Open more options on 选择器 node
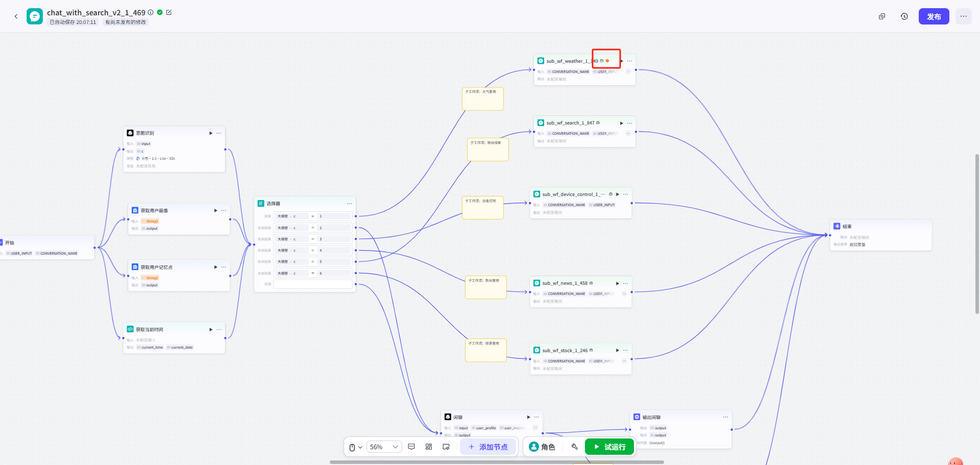 click(350, 204)
